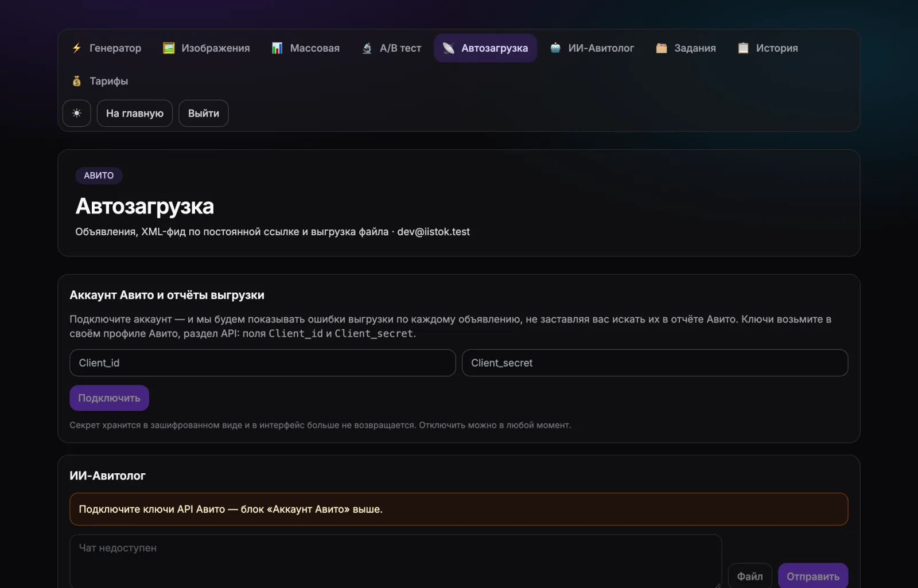Click the Файл attachment button
The image size is (918, 588).
click(750, 576)
